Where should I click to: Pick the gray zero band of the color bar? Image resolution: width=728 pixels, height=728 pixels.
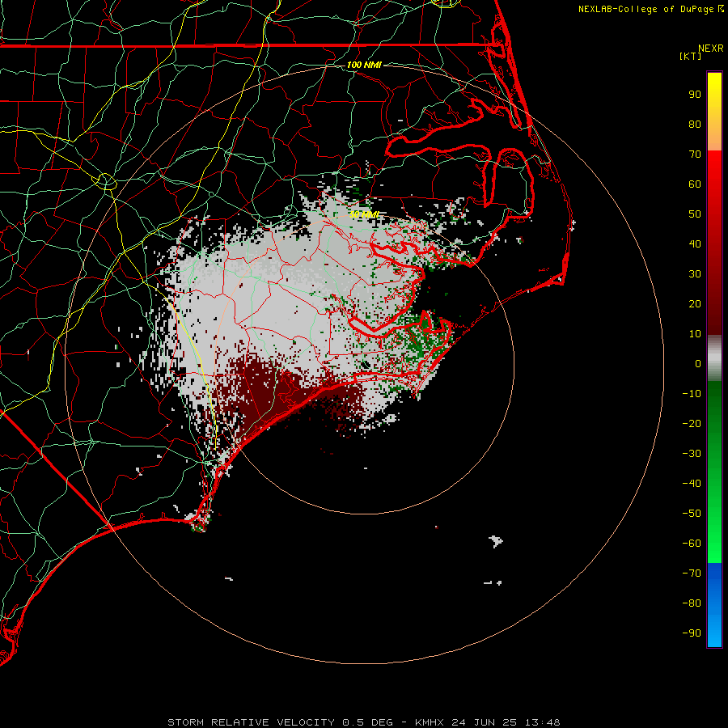click(x=714, y=358)
